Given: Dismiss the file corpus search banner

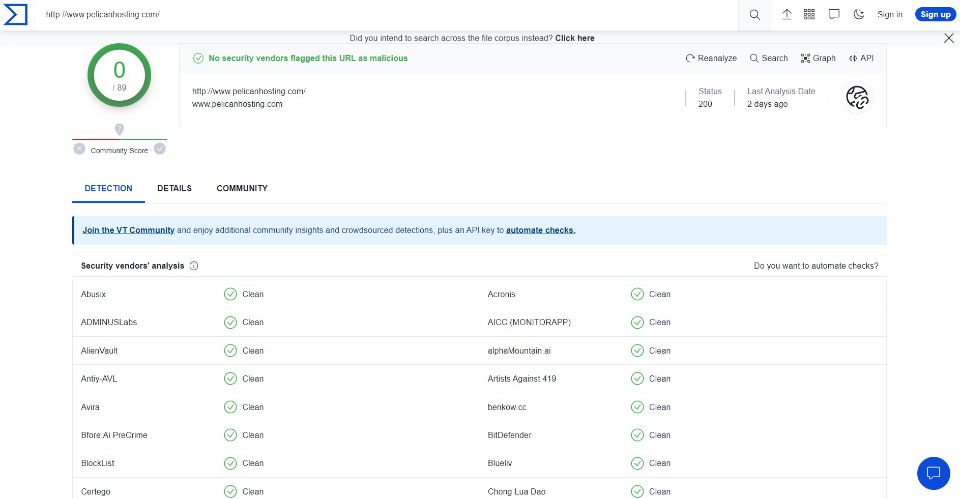Looking at the screenshot, I should pos(948,38).
